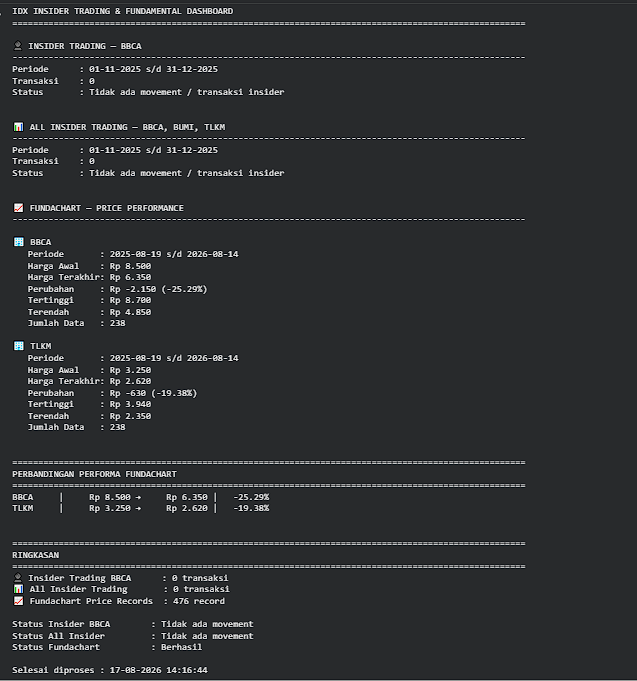This screenshot has height=681, width=637.
Task: Click BBCA Tertinggi value Rp 8.700
Action: 130,300
